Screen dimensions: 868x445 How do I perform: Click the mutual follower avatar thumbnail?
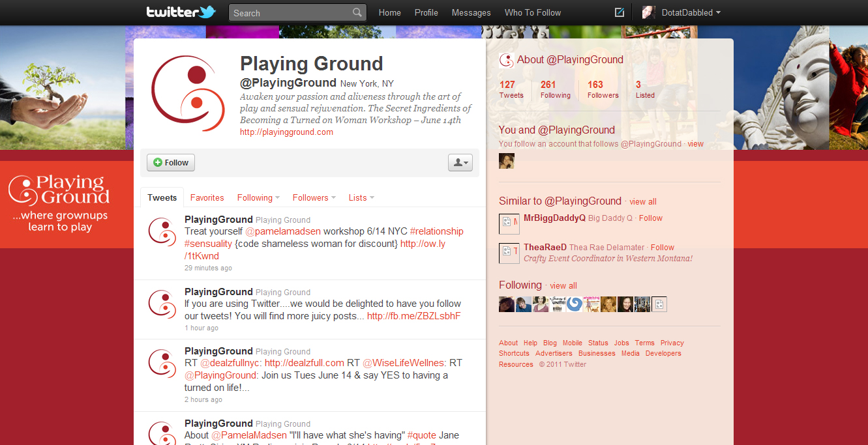[x=507, y=161]
